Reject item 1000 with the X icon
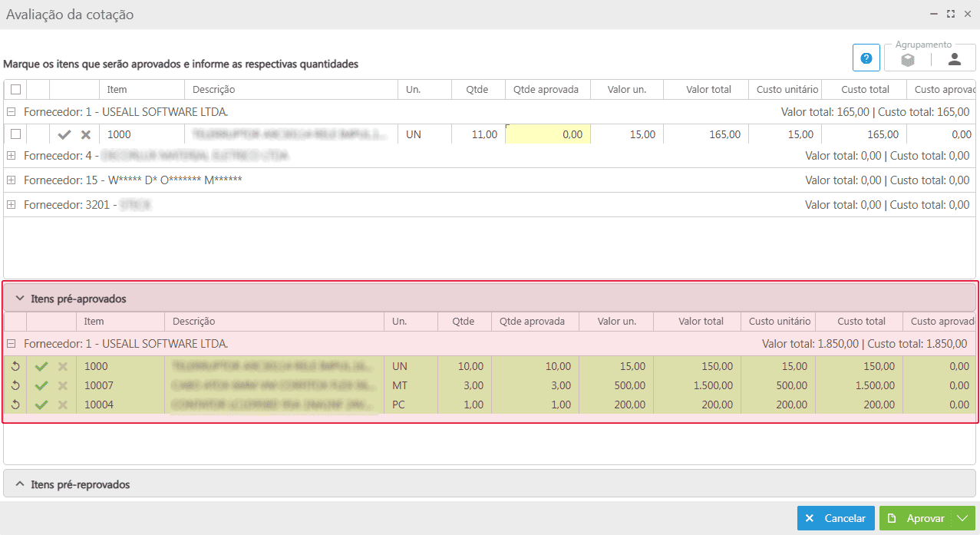The height and width of the screenshot is (535, 980). tap(86, 134)
